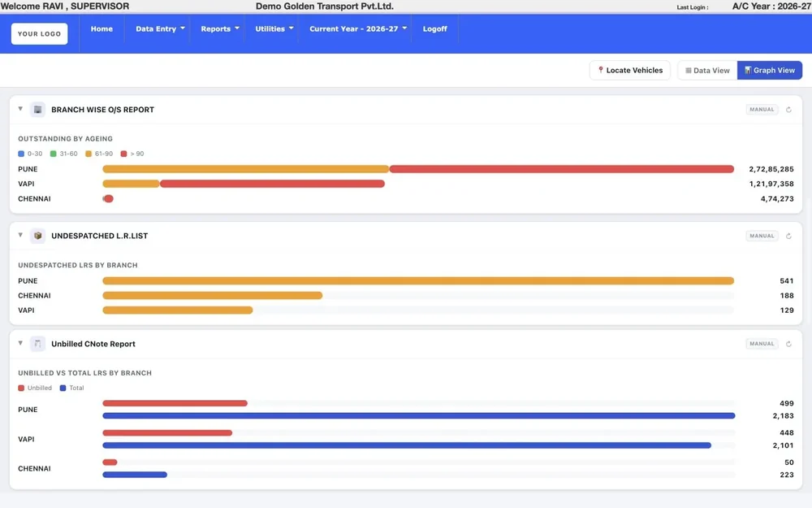Image resolution: width=812 pixels, height=508 pixels.
Task: Click the Locate Vehicles button
Action: point(630,71)
